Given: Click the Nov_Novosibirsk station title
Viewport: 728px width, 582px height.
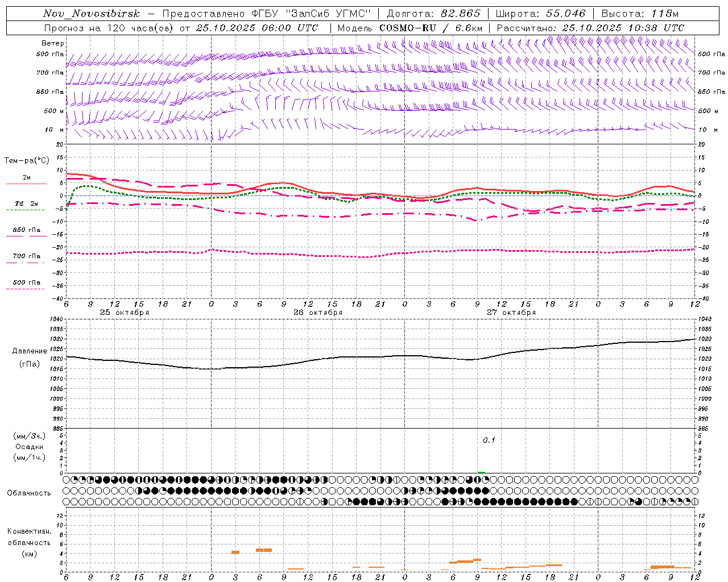Looking at the screenshot, I should 92,14.
